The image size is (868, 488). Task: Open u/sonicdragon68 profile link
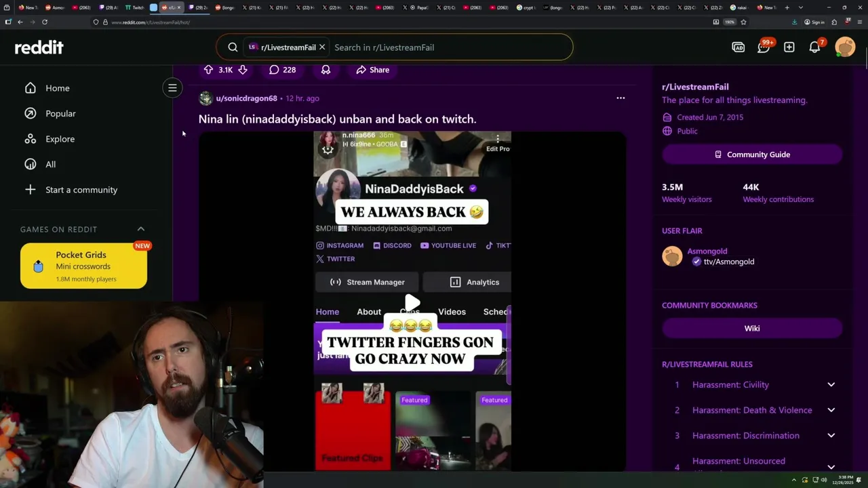coord(246,98)
